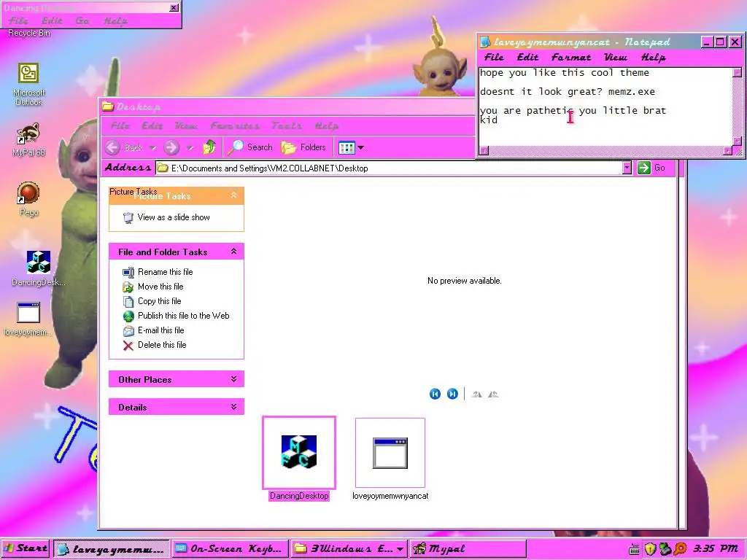Expand the Address bar dropdown list
Viewport: 747px width, 560px height.
[x=627, y=168]
